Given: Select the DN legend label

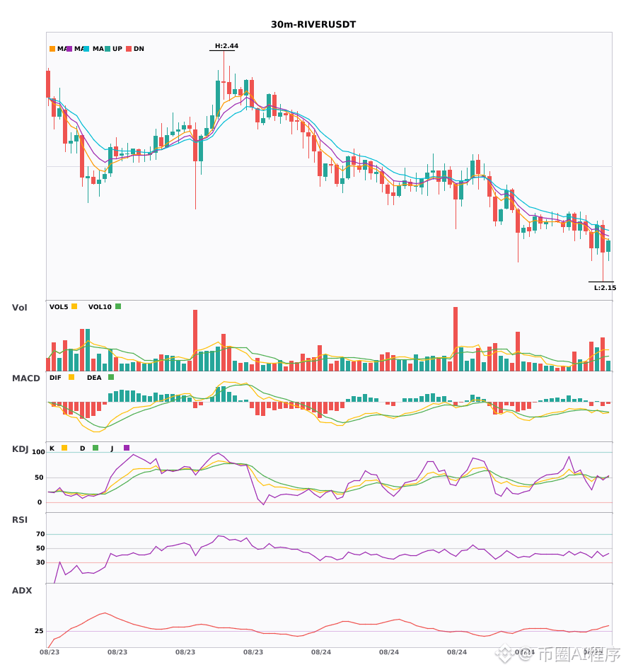Looking at the screenshot, I should (139, 49).
